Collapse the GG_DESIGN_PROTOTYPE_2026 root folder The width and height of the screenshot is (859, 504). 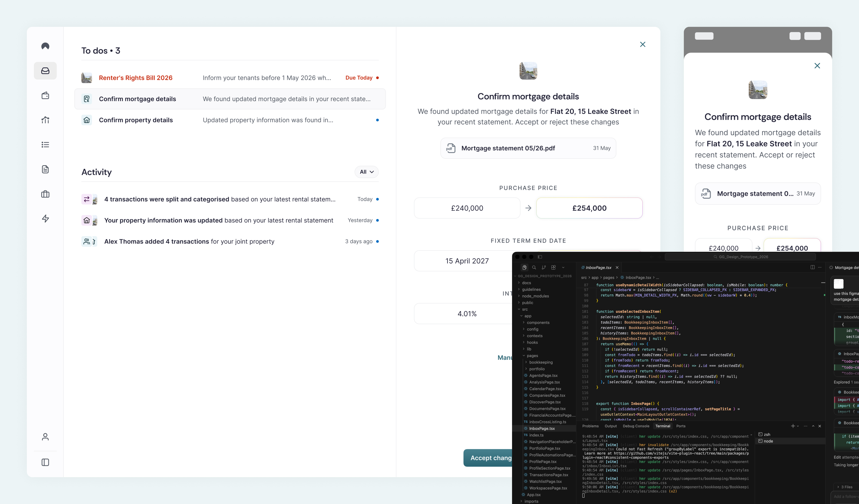pos(544,276)
